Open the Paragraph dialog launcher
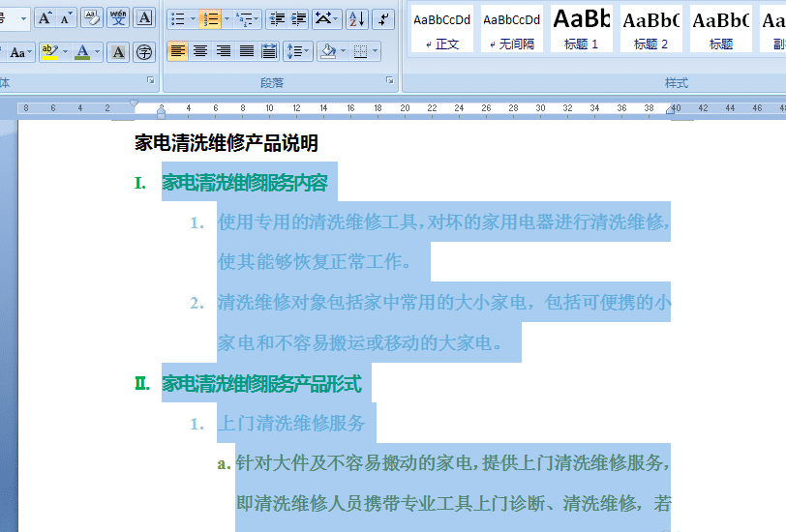 (x=389, y=80)
